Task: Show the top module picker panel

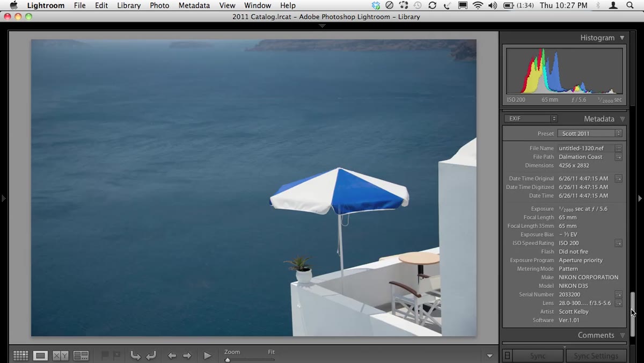Action: [322, 25]
